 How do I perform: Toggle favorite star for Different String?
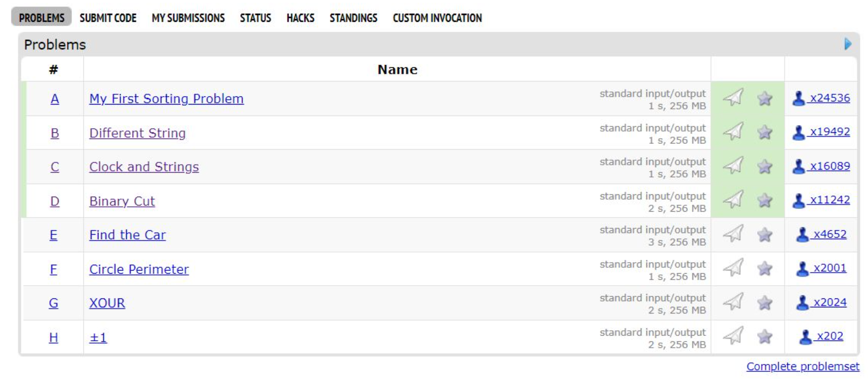765,132
